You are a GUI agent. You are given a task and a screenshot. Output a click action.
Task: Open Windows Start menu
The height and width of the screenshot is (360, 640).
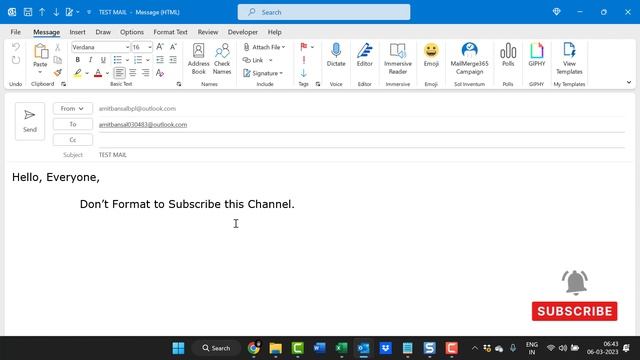point(178,348)
